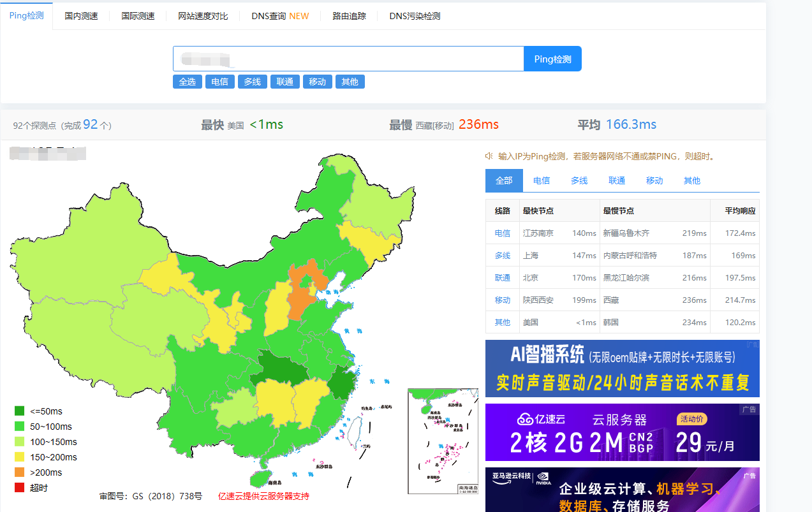This screenshot has height=512, width=812.
Task: Click the red 超时 legend square
Action: [19, 488]
